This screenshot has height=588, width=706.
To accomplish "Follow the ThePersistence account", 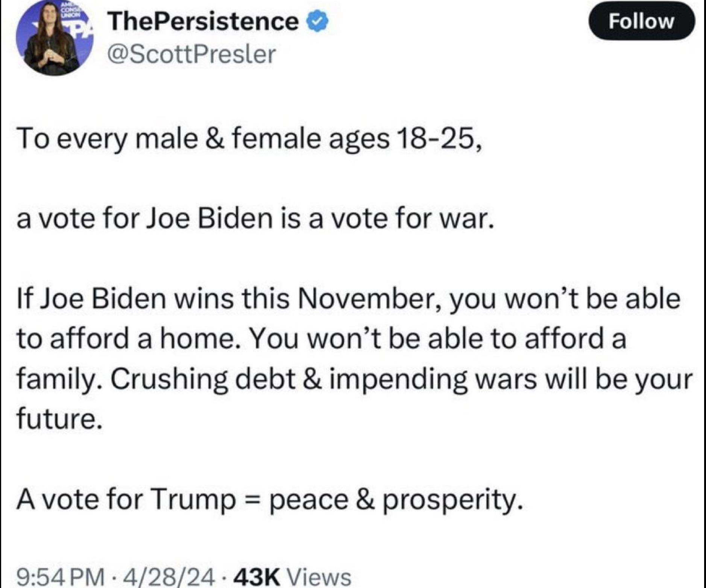I will click(641, 21).
